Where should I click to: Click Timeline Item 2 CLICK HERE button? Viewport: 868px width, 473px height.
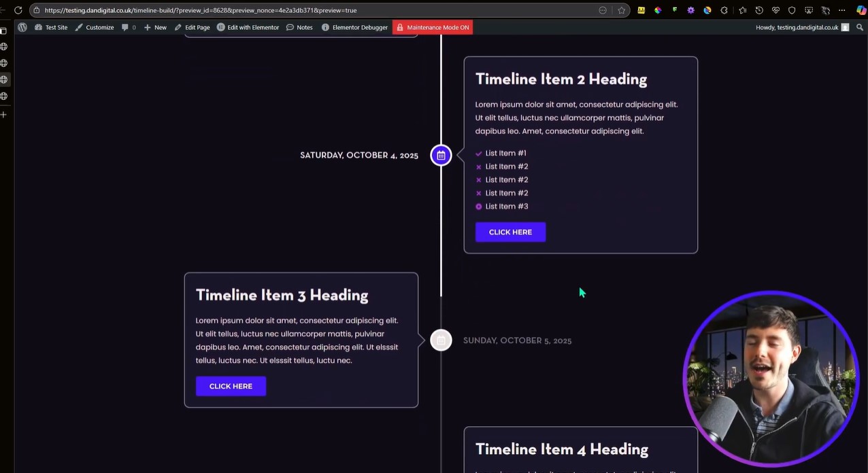pyautogui.click(x=510, y=232)
